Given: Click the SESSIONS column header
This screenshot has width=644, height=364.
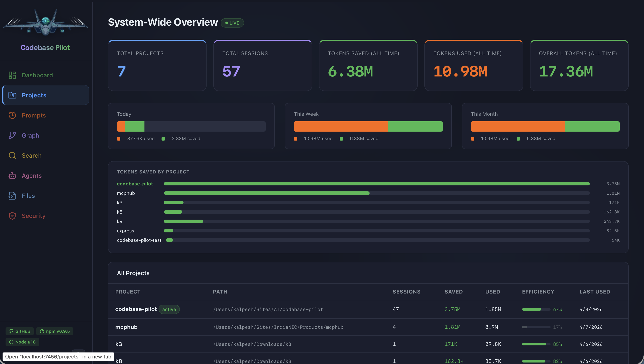Looking at the screenshot, I should pos(406,292).
